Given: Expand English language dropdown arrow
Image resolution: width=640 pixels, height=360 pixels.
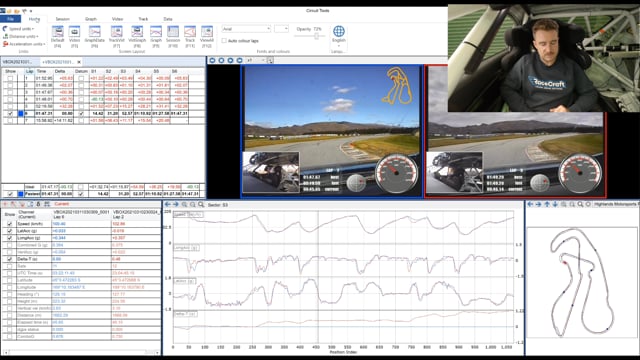Looking at the screenshot, I should (339, 46).
